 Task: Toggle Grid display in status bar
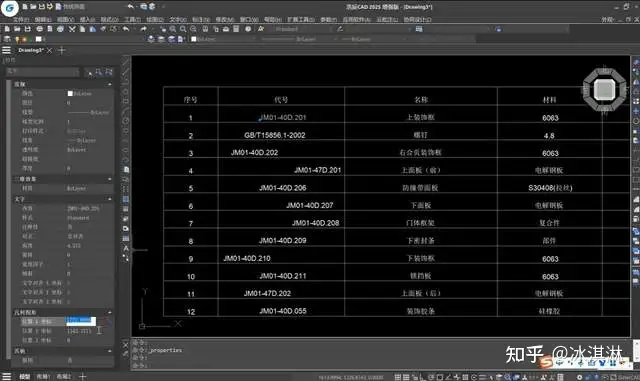pos(406,377)
